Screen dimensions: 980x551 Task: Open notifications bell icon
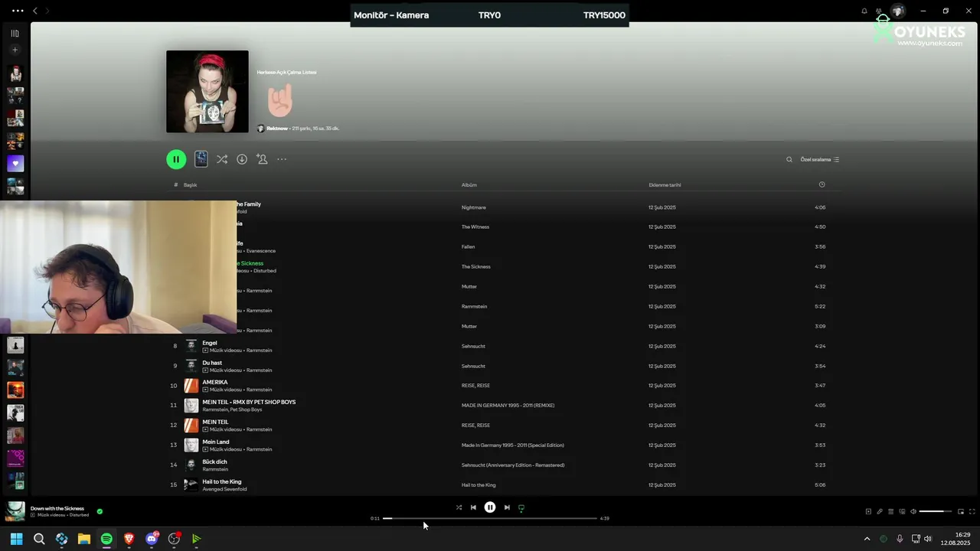[x=864, y=11]
